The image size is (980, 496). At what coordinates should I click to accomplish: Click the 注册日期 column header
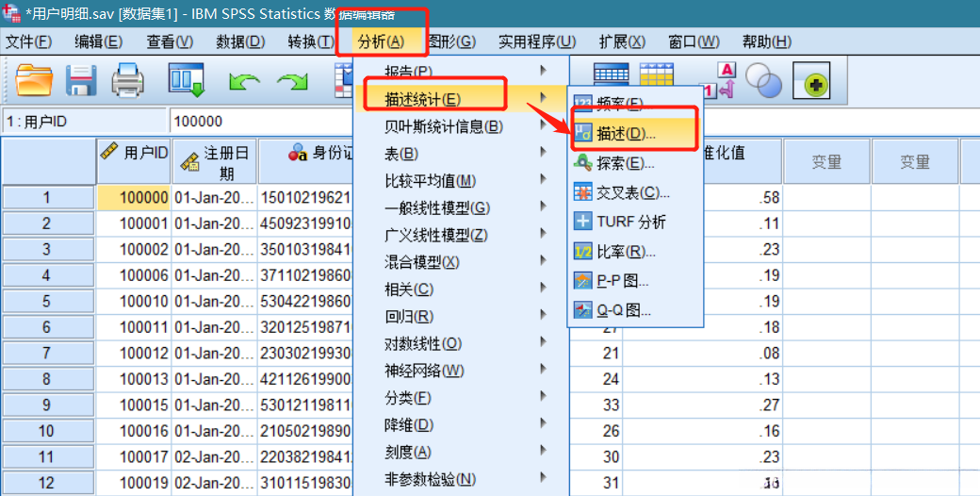pos(214,162)
